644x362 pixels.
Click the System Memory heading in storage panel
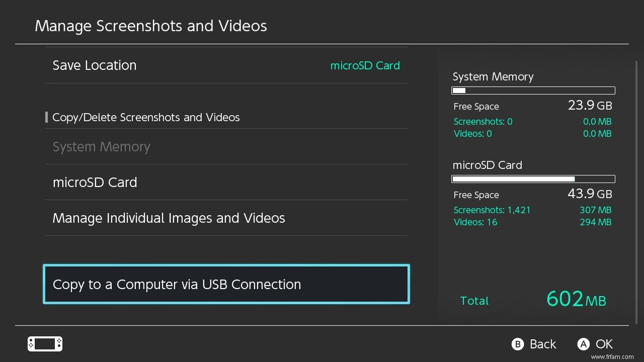493,77
